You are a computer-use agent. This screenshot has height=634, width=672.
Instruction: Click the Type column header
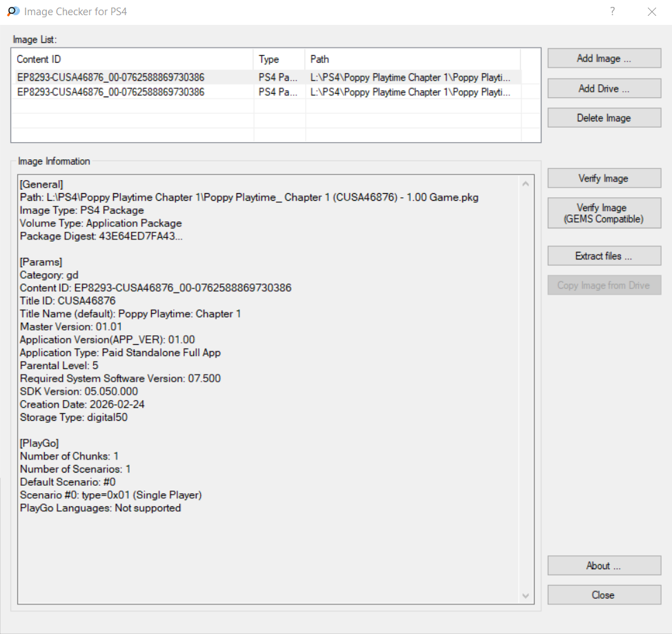click(x=279, y=59)
